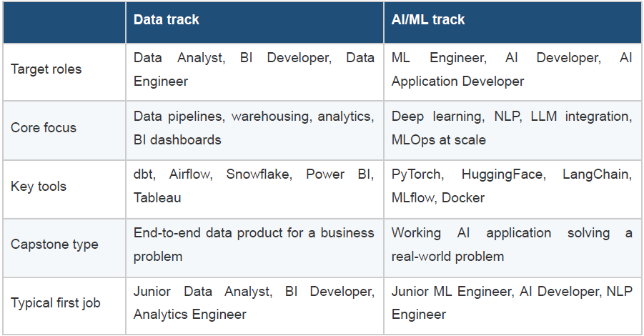Select the Target roles row label
This screenshot has height=336, width=644.
(46, 69)
